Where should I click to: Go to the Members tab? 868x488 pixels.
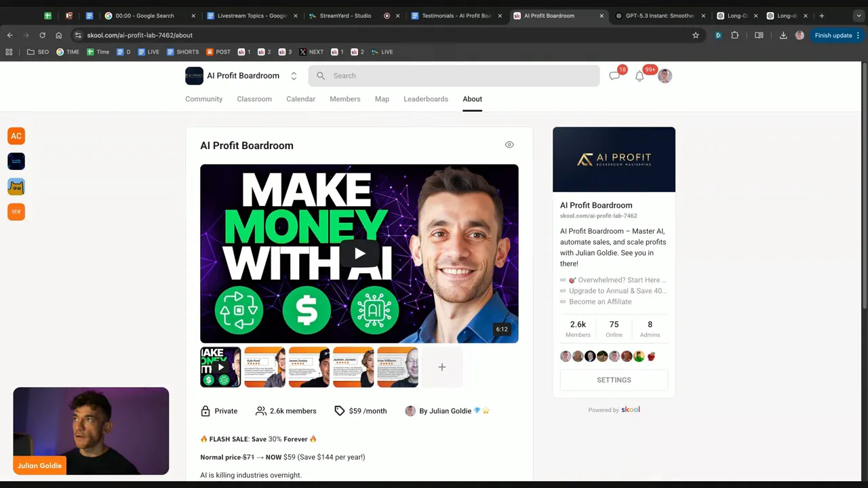[x=345, y=99]
